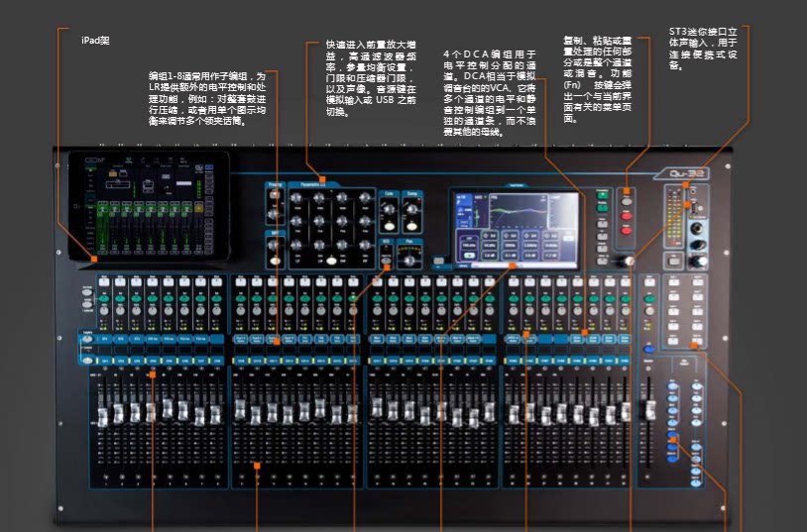This screenshot has height=532, width=807.
Task: Move the first fader in second bank
Action: (x=240, y=408)
